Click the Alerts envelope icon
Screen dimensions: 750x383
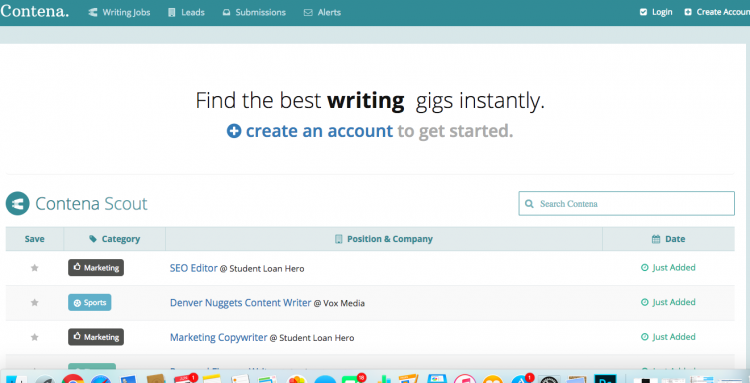pos(308,13)
